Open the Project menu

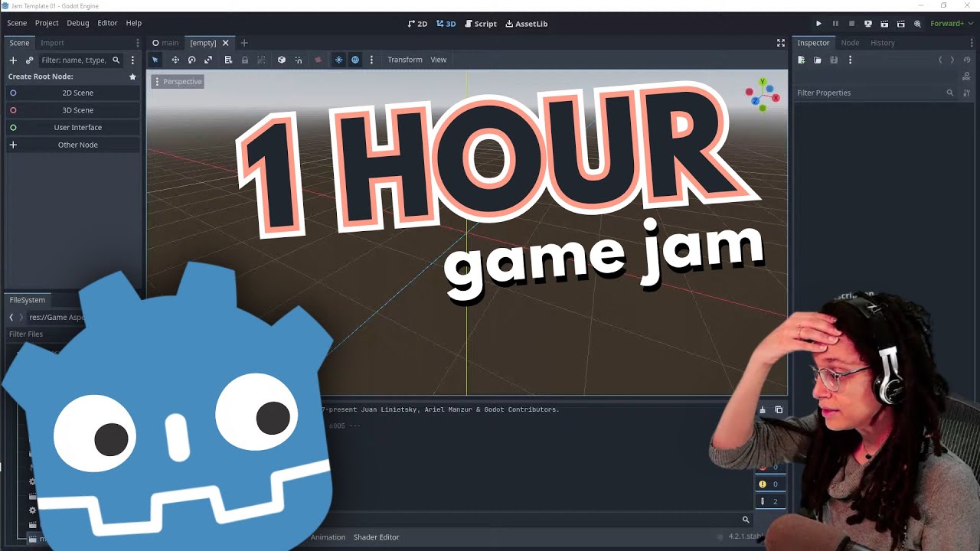(x=47, y=23)
